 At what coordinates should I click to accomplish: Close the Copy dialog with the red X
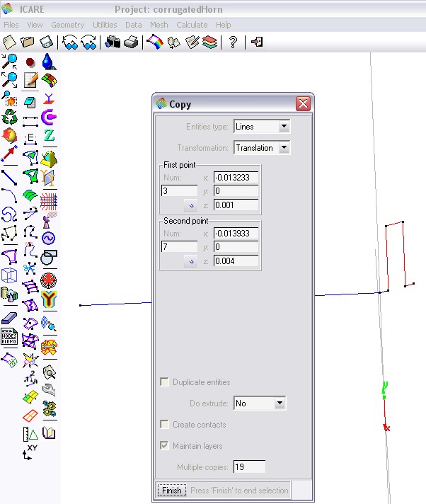pos(303,104)
